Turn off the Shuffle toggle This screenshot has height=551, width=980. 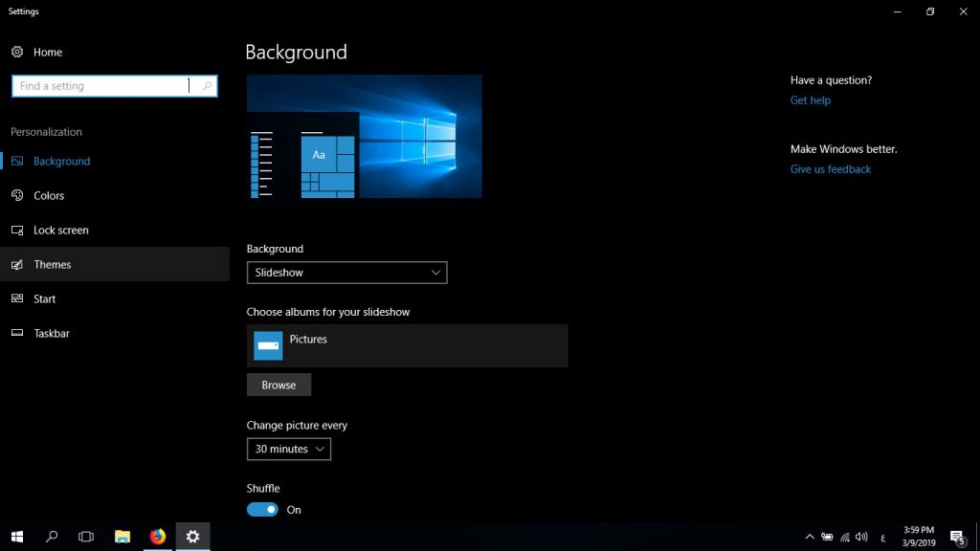pos(262,510)
